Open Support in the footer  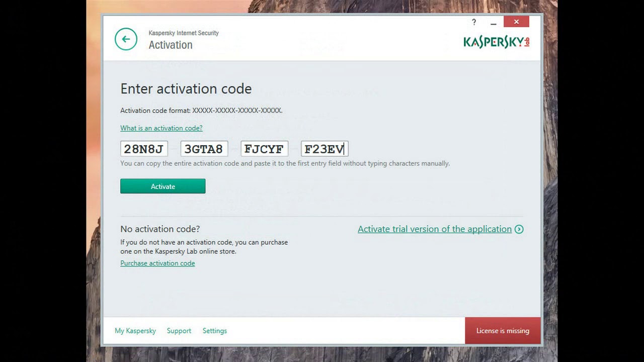pyautogui.click(x=179, y=331)
